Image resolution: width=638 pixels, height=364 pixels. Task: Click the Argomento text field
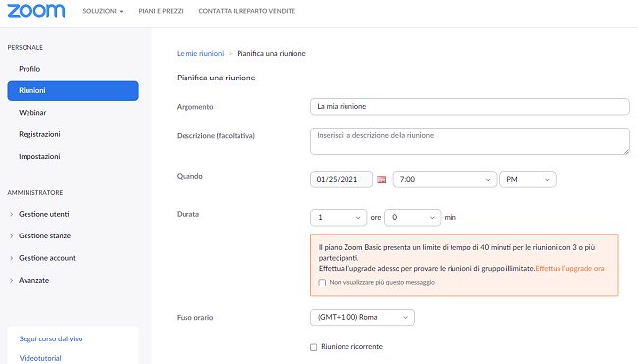470,107
